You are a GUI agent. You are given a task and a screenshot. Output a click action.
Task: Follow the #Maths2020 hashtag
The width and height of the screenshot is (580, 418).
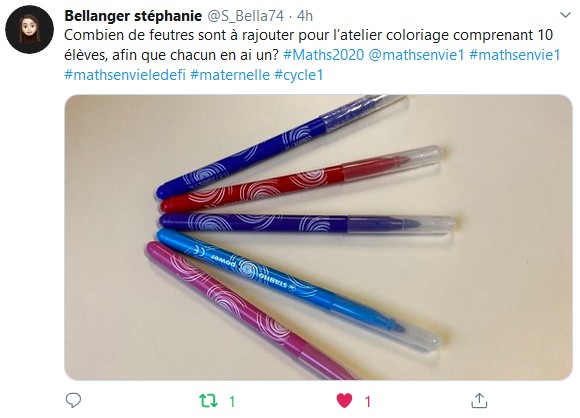coord(324,55)
